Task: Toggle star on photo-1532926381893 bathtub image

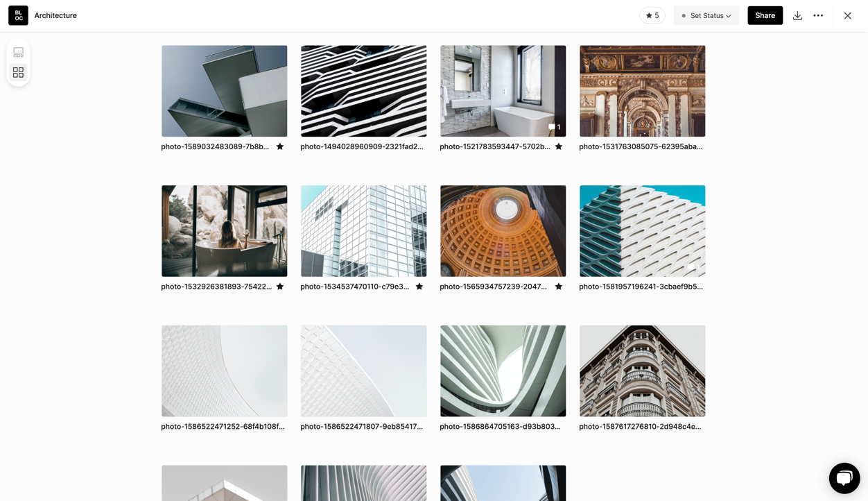Action: pos(280,287)
